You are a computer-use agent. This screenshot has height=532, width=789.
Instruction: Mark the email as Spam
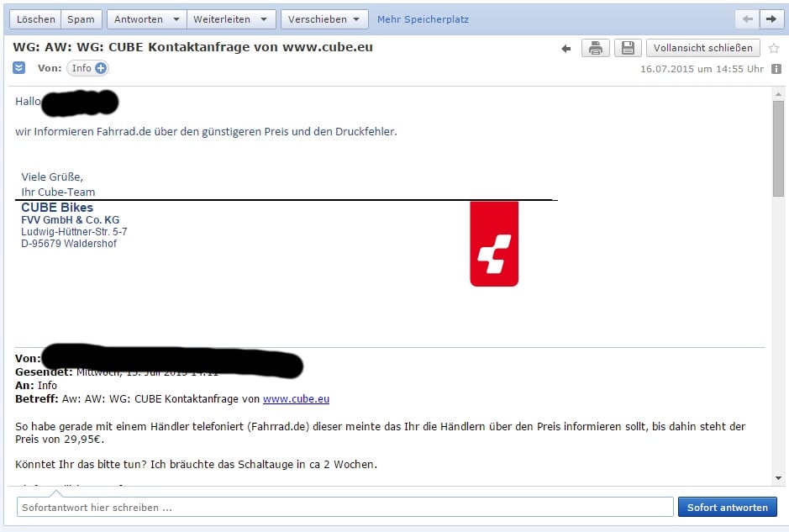point(81,19)
